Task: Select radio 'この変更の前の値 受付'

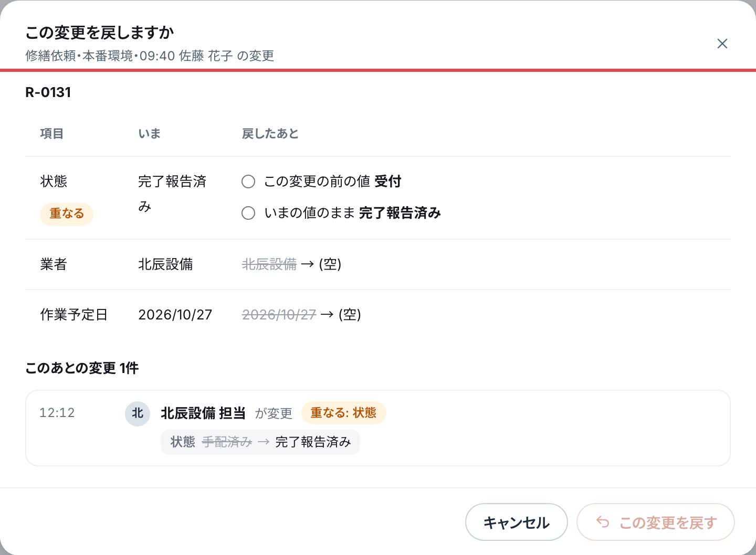Action: 248,182
